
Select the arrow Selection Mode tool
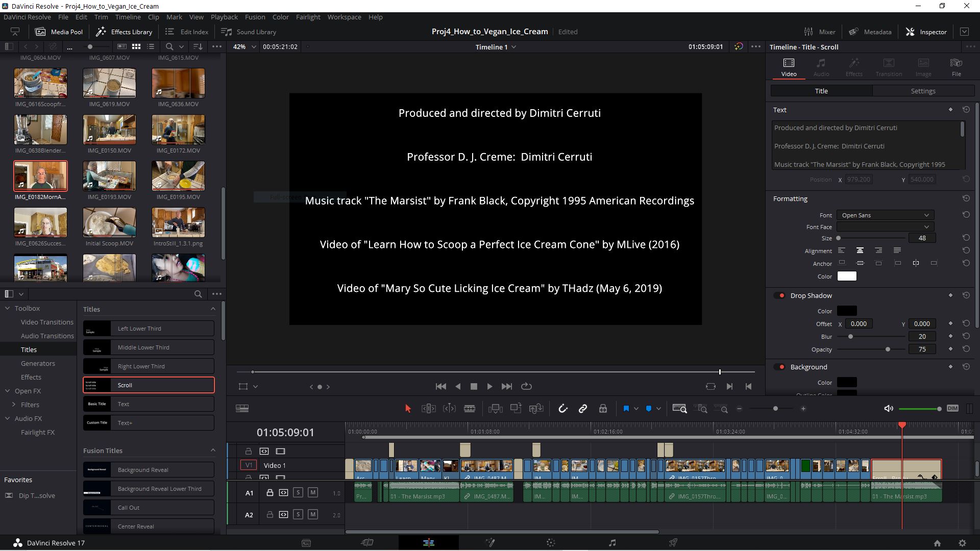tap(407, 409)
